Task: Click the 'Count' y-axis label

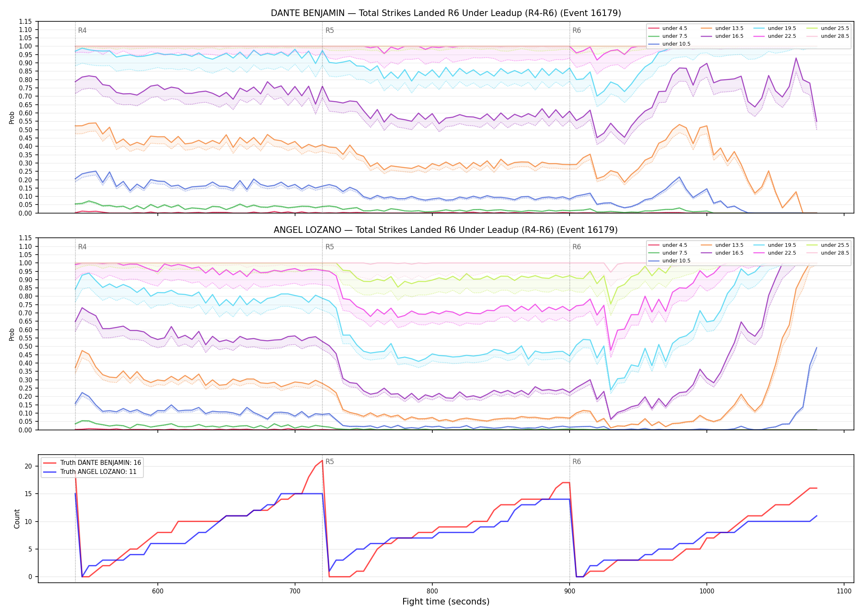Action: 17,519
